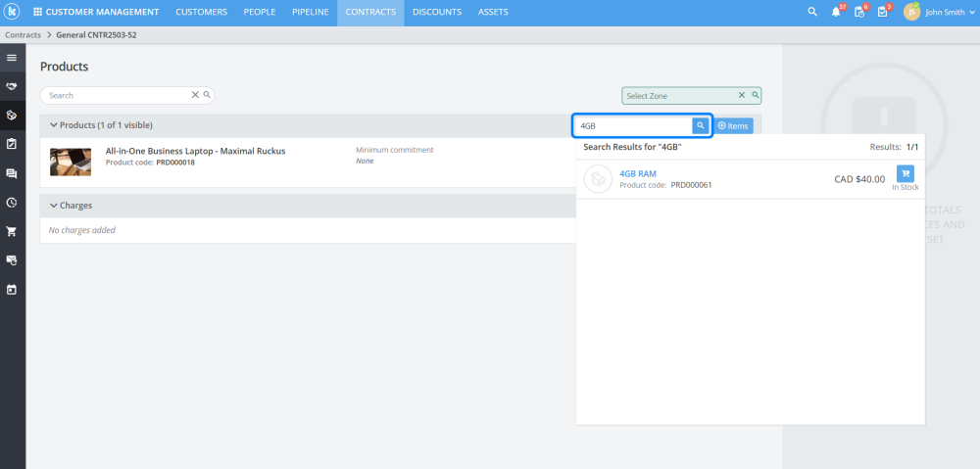Click the CAD $40.00 price
Viewport: 980px width, 469px height.
[859, 179]
